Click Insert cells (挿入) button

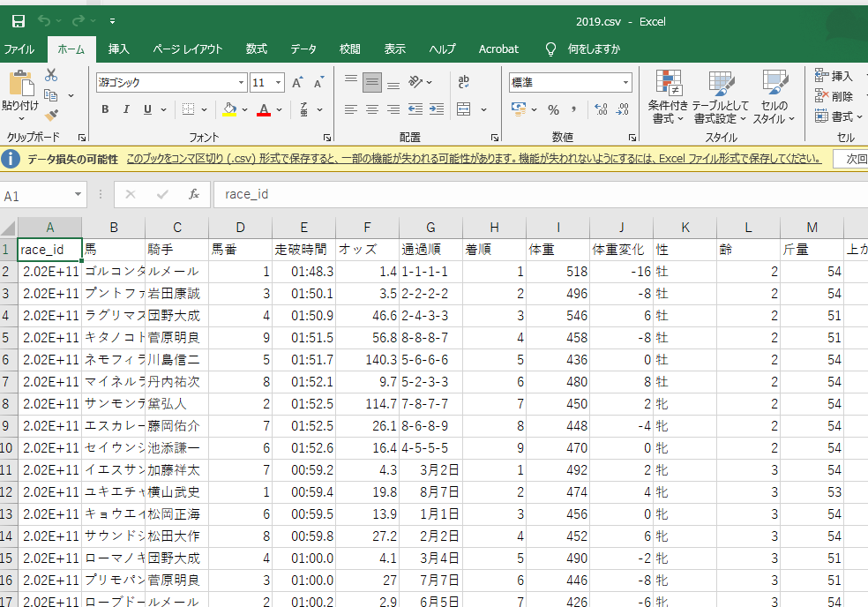[833, 76]
